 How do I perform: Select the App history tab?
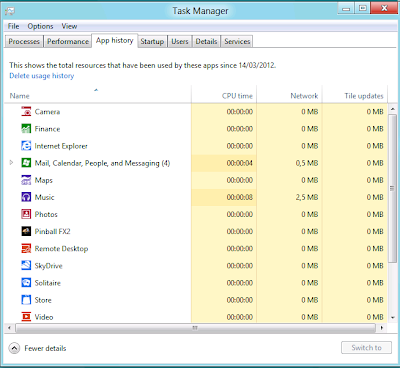click(115, 41)
